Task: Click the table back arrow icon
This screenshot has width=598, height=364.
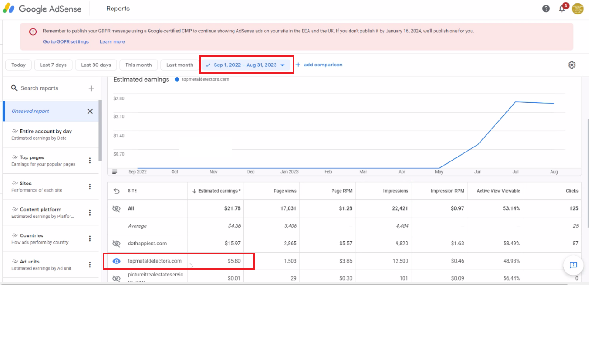Action: (x=117, y=191)
